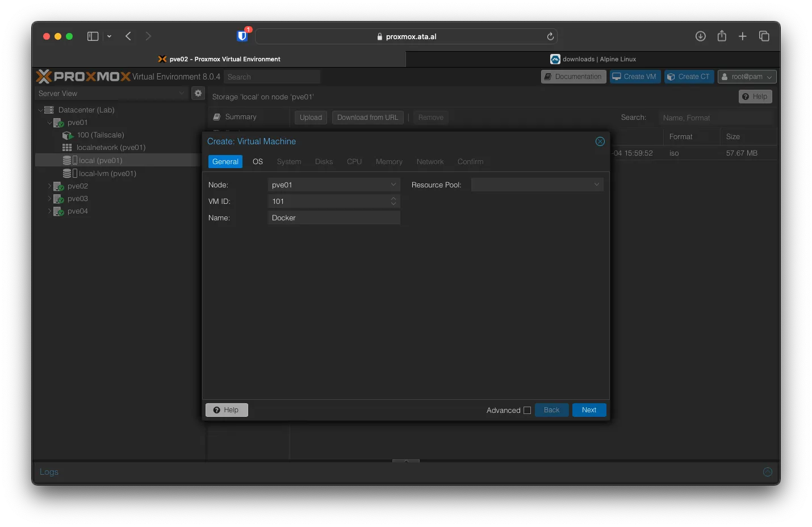812x527 pixels.
Task: Click the Create CT button
Action: [689, 77]
